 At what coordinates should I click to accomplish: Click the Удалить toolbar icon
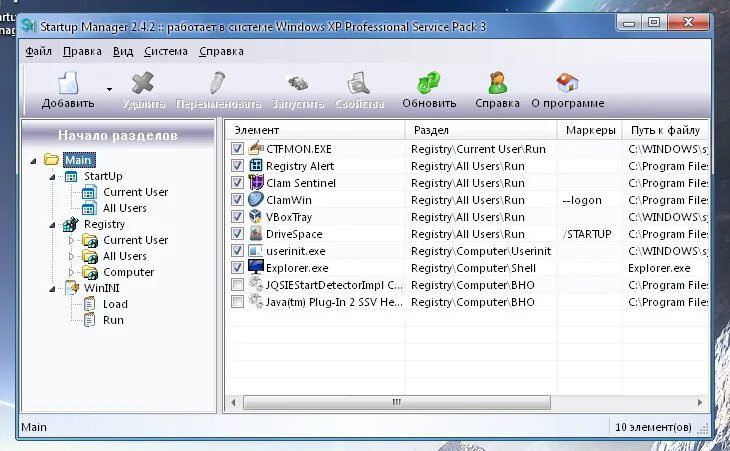(142, 83)
